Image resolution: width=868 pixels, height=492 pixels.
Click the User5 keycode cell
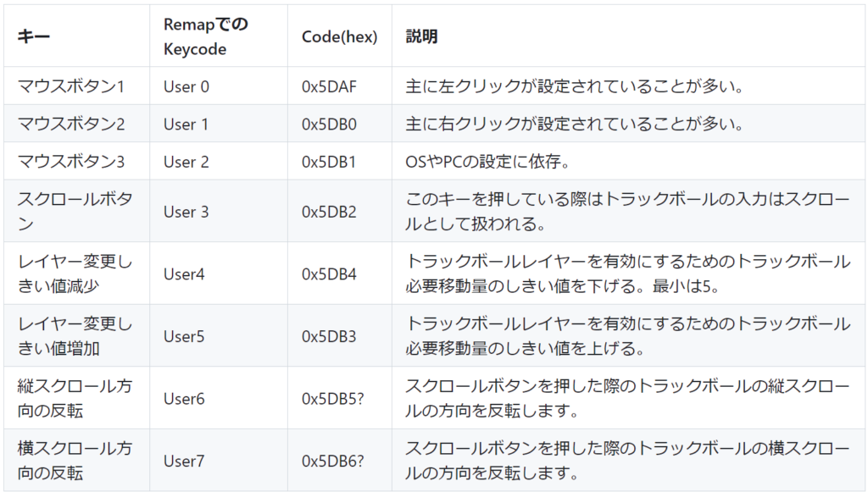point(185,336)
